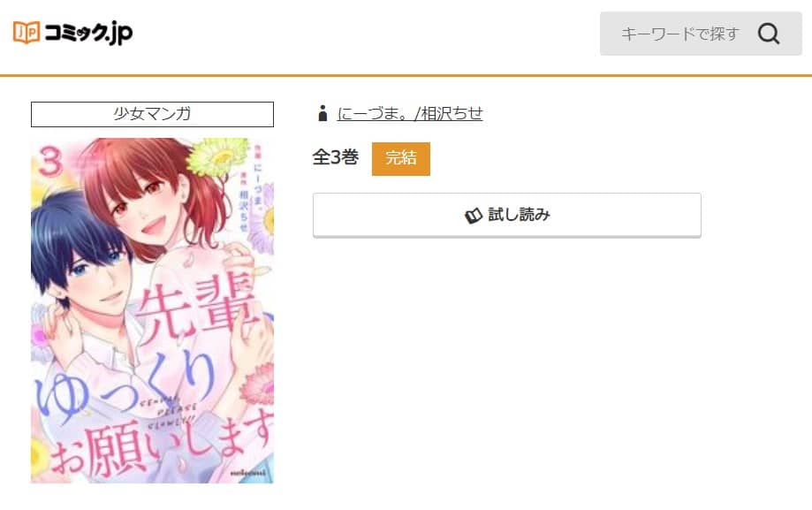Click the person icon beside author
Image resolution: width=812 pixels, height=510 pixels.
point(323,113)
